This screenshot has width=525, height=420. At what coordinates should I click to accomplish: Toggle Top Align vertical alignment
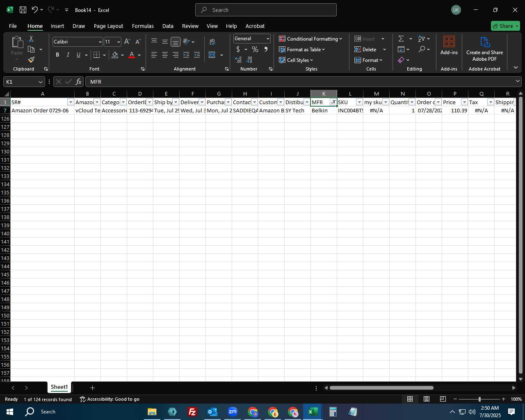[x=154, y=41]
